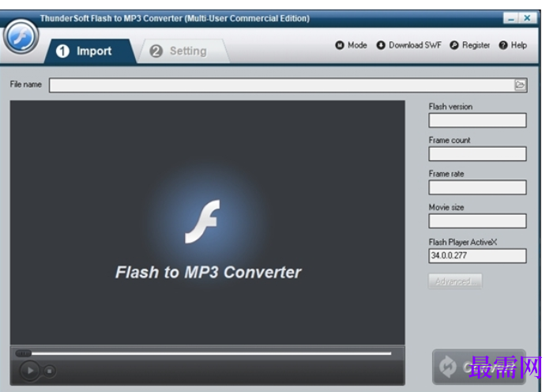The width and height of the screenshot is (557, 392).
Task: Open the Help menu
Action: [513, 45]
